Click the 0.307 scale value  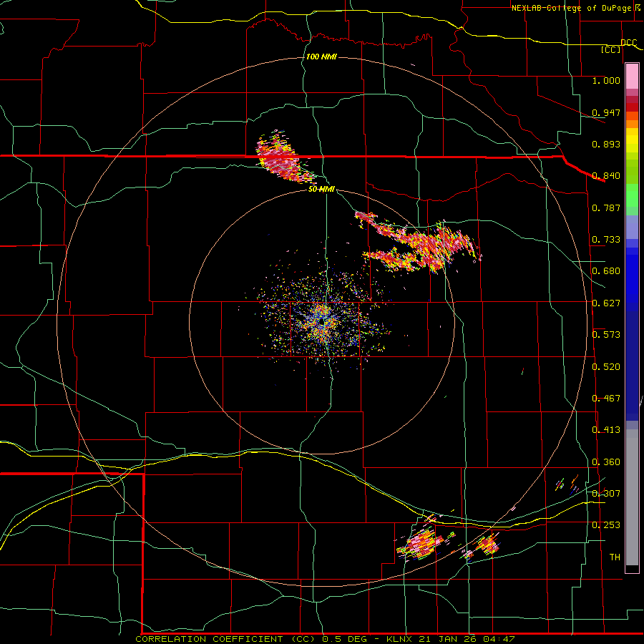pyautogui.click(x=606, y=493)
